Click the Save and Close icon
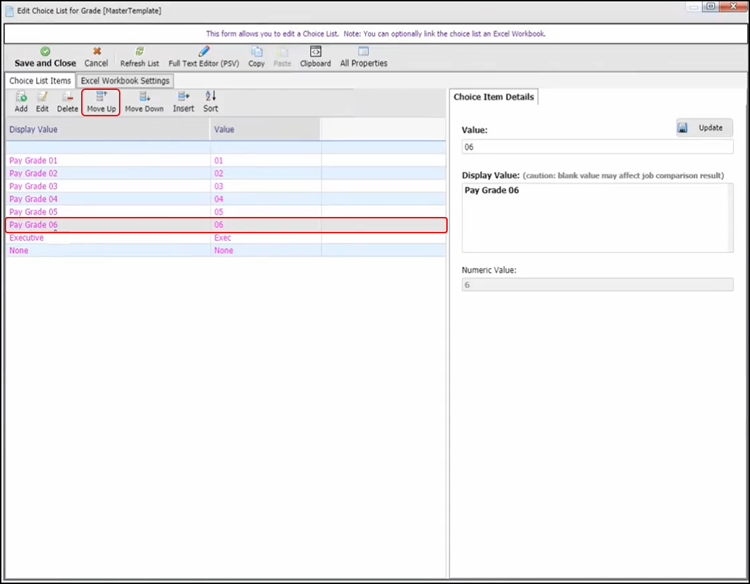This screenshot has height=584, width=750. [45, 51]
